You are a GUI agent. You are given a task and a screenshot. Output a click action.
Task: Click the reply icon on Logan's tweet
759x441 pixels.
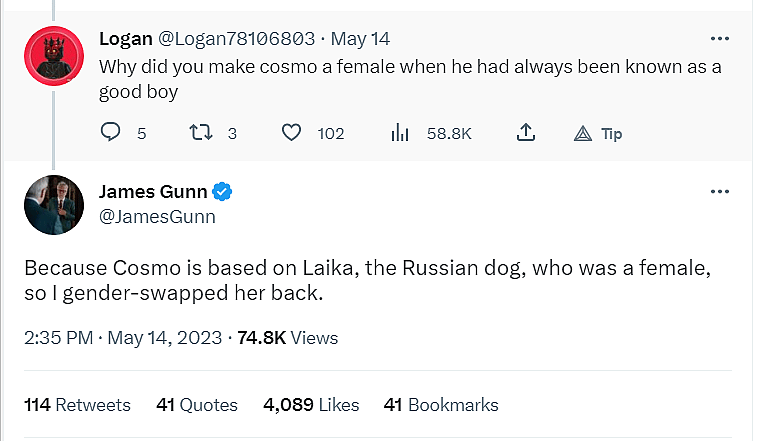point(111,133)
